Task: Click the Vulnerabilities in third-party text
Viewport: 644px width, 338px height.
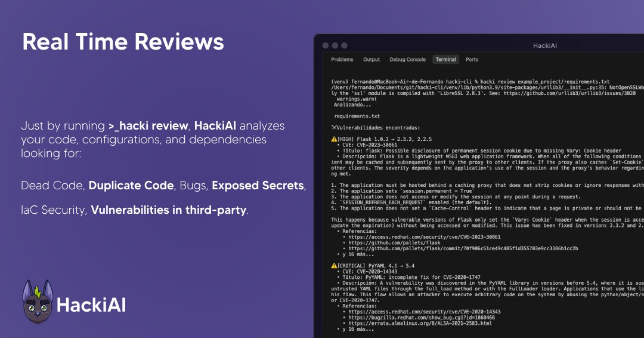Action: pos(169,210)
